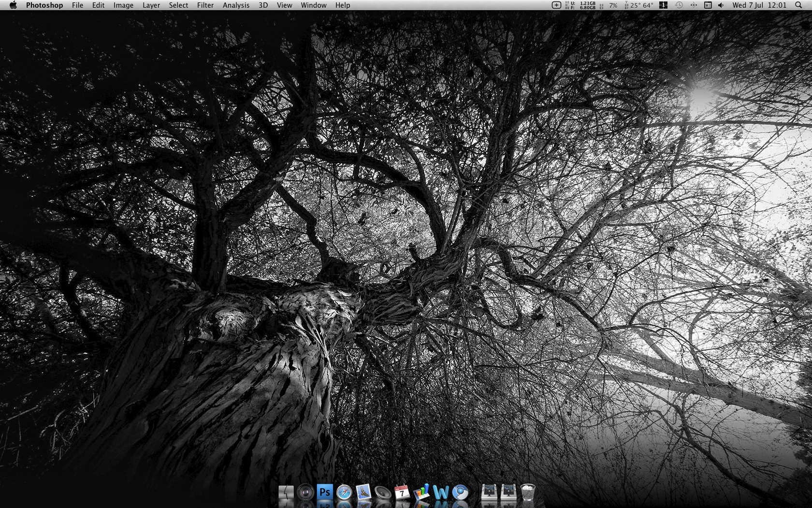Open Safari from the Dock
Viewport: 812px width, 508px height.
click(344, 493)
